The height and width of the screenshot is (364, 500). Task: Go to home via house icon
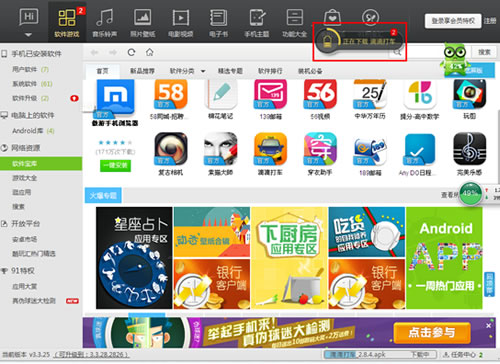pyautogui.click(x=150, y=52)
